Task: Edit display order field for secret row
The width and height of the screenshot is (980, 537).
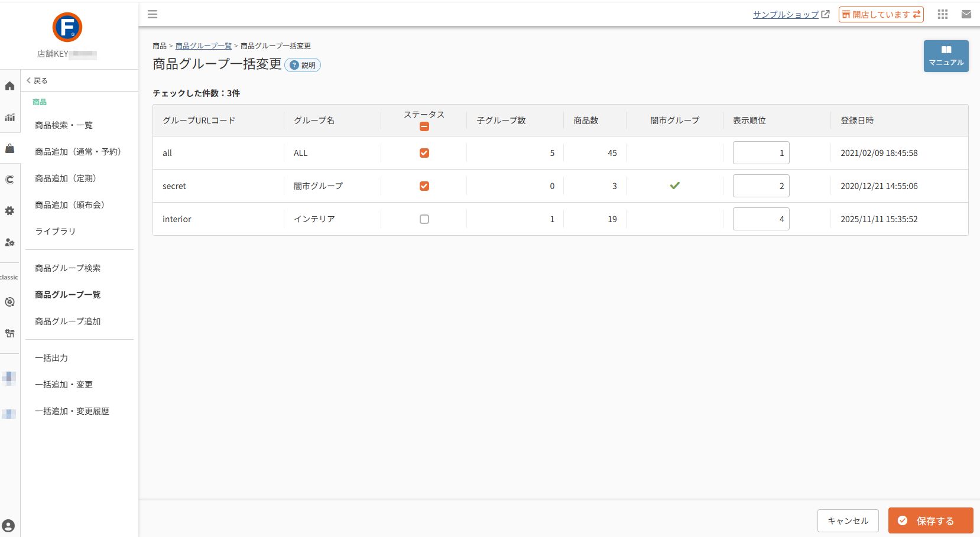Action: pos(761,186)
